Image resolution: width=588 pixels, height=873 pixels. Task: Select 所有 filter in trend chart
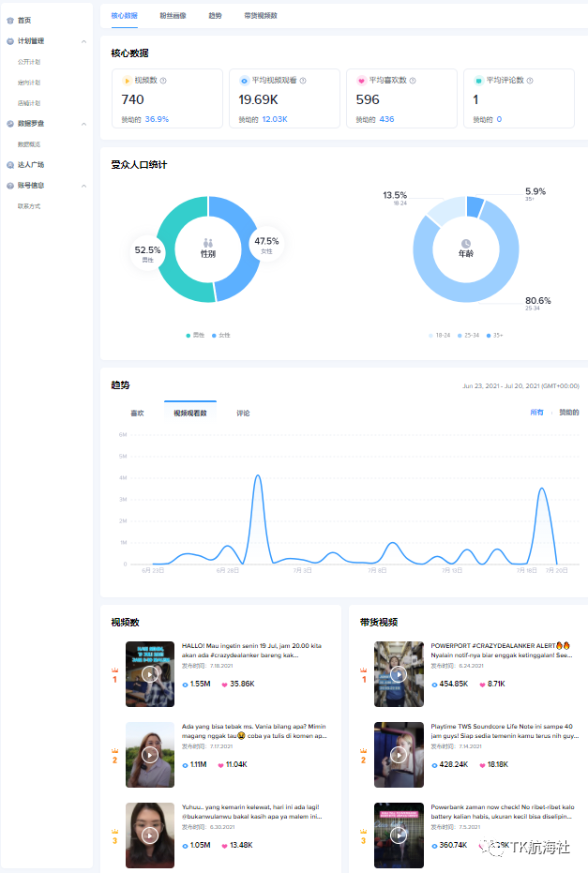536,413
